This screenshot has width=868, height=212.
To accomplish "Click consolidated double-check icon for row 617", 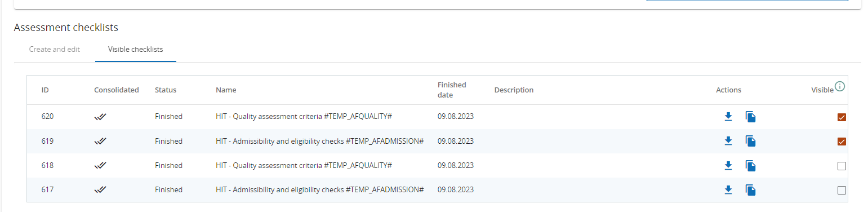I will [101, 190].
